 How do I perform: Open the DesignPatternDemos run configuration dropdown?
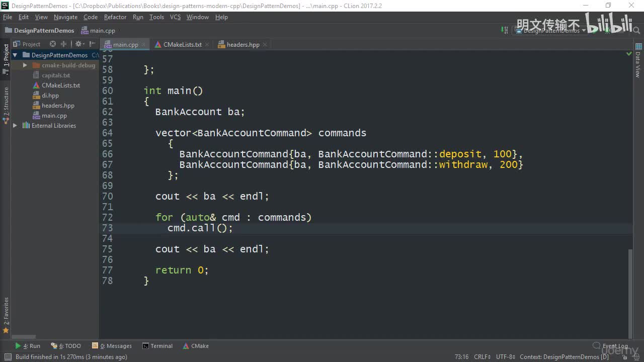point(550,31)
